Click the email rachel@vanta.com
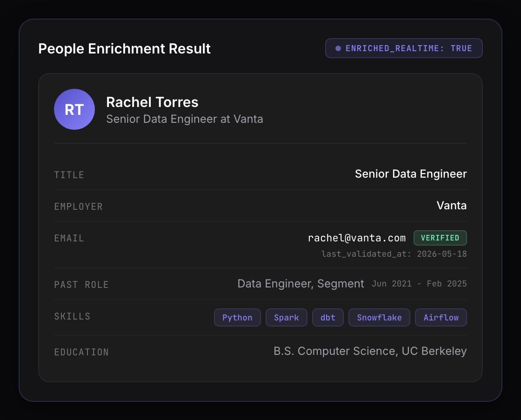521x420 pixels. tap(356, 238)
